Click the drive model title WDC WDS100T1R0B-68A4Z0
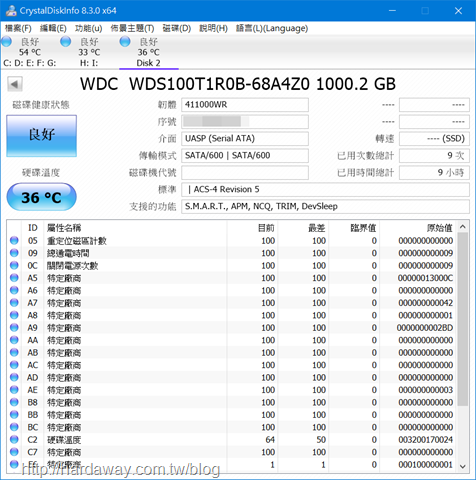 pyautogui.click(x=195, y=84)
